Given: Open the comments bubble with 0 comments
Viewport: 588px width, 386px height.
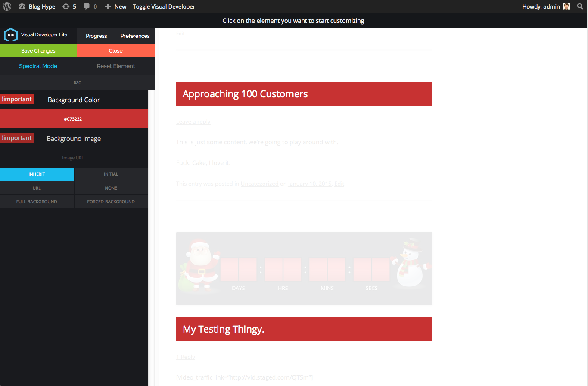Looking at the screenshot, I should pos(90,6).
